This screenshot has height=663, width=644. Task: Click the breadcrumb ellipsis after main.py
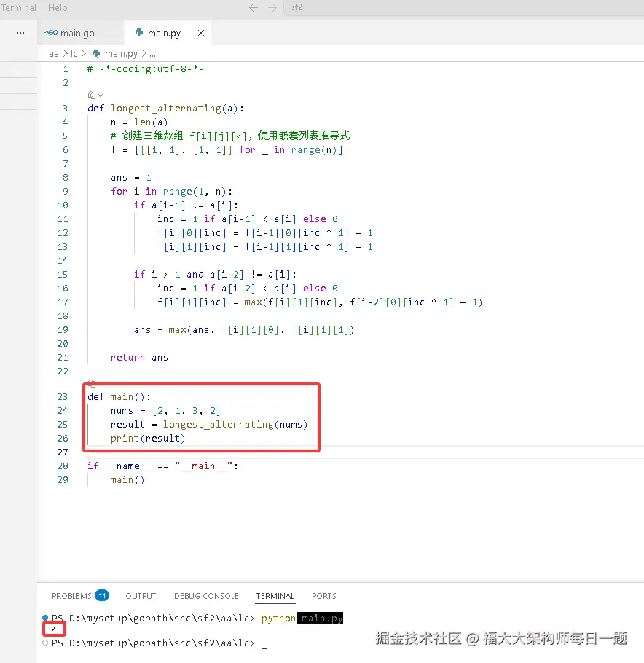153,54
